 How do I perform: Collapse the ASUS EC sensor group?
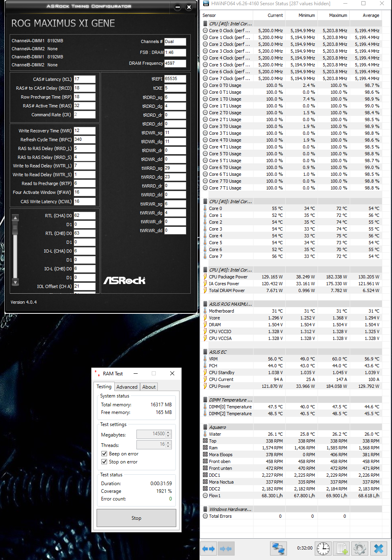point(205,352)
